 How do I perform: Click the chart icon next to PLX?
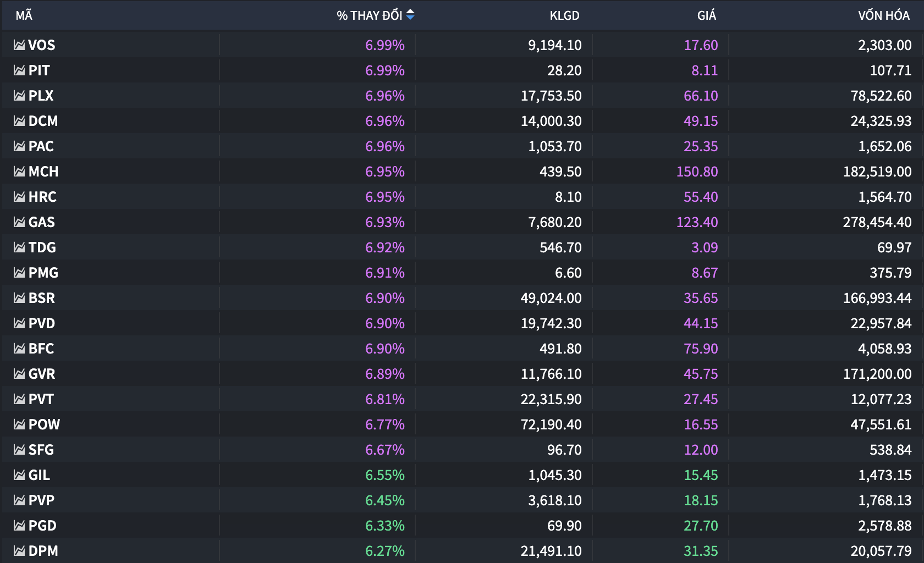click(x=19, y=96)
